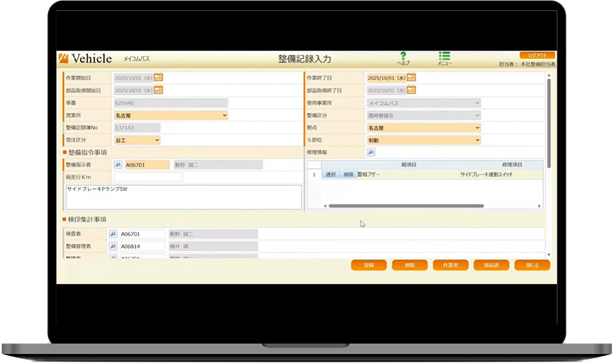This screenshot has height=364, width=613.
Task: Open the メニュー list icon
Action: 444,56
